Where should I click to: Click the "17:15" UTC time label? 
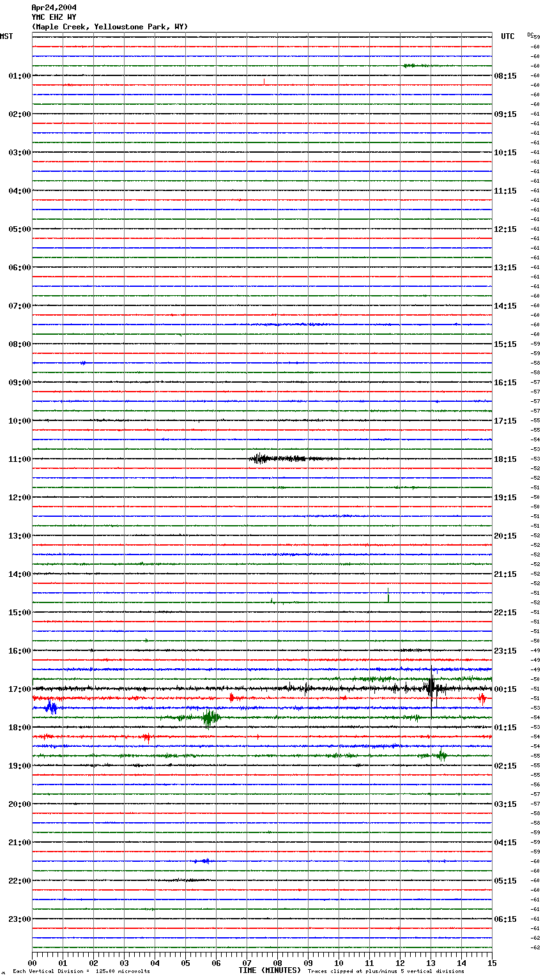tap(505, 420)
